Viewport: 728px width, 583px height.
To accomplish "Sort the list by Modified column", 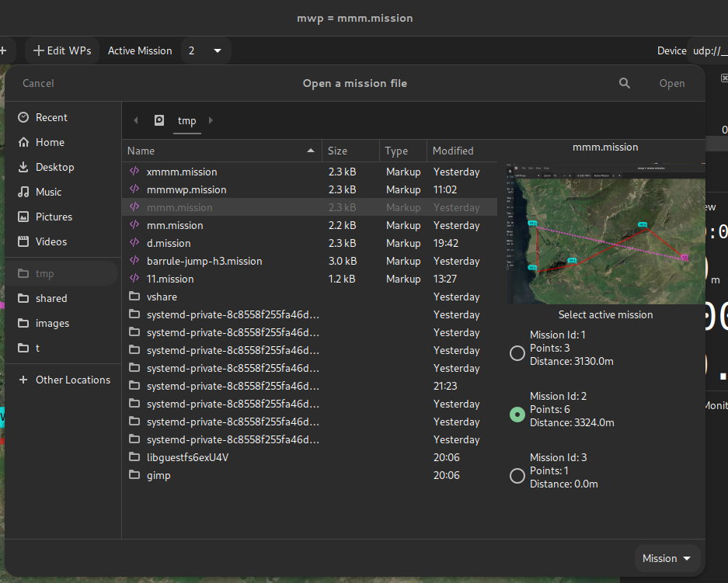I will [x=462, y=151].
